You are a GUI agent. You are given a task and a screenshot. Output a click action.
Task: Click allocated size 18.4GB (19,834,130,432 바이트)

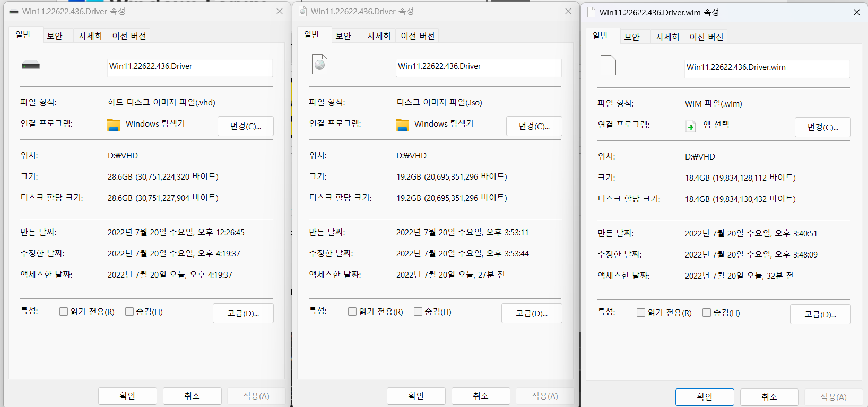740,199
